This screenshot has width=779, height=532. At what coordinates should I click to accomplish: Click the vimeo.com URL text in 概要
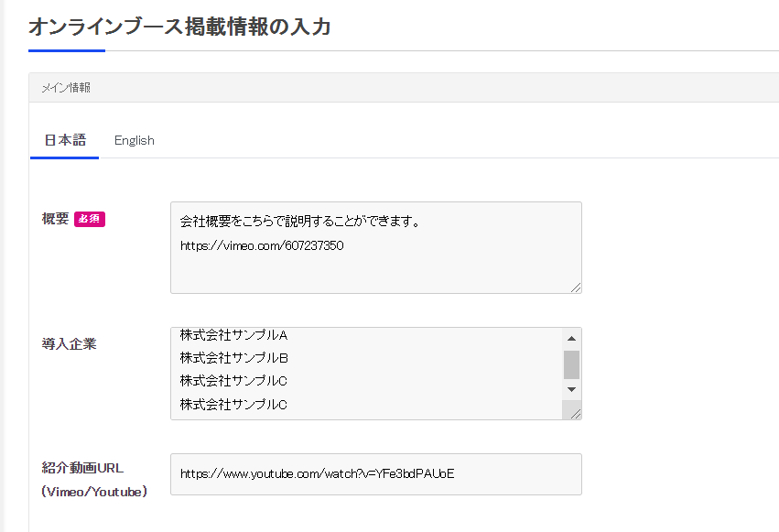(262, 246)
